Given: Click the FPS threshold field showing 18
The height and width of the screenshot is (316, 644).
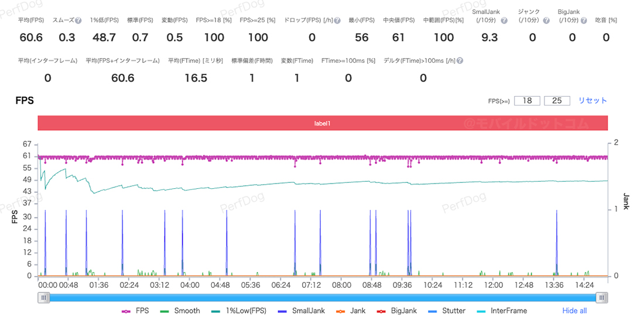Looking at the screenshot, I should (527, 101).
